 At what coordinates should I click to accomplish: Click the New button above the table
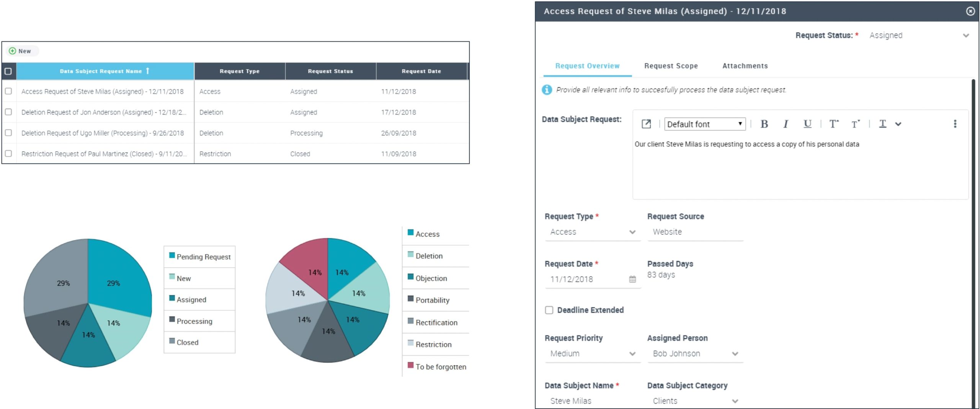20,51
